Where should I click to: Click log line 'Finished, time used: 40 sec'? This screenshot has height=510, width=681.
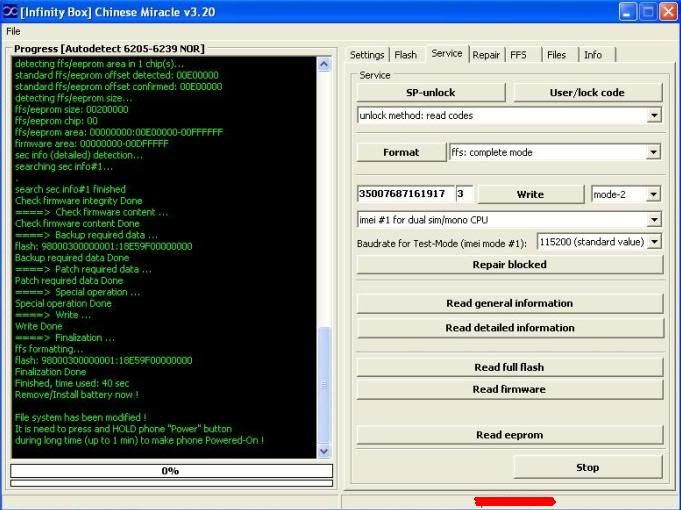[x=72, y=383]
